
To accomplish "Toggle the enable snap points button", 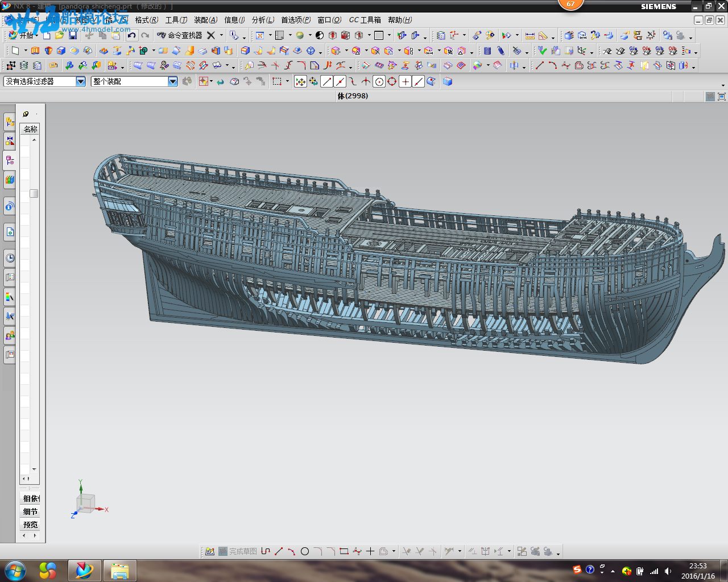I will 300,81.
